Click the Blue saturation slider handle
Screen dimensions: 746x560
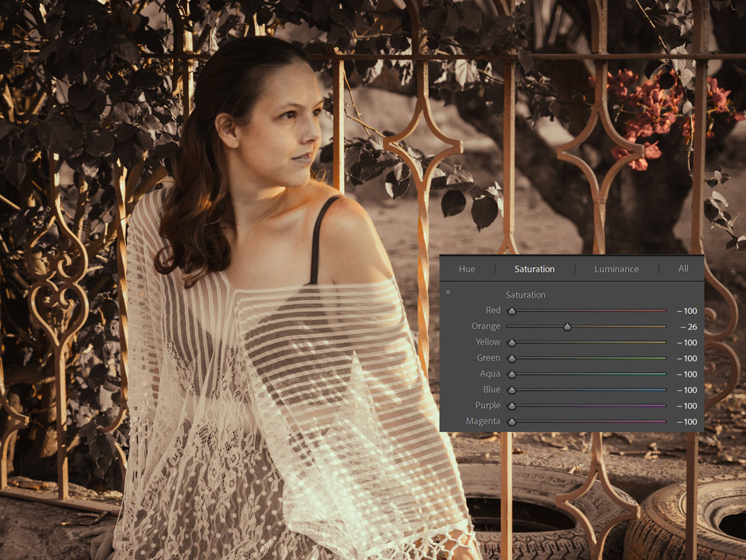pyautogui.click(x=512, y=389)
